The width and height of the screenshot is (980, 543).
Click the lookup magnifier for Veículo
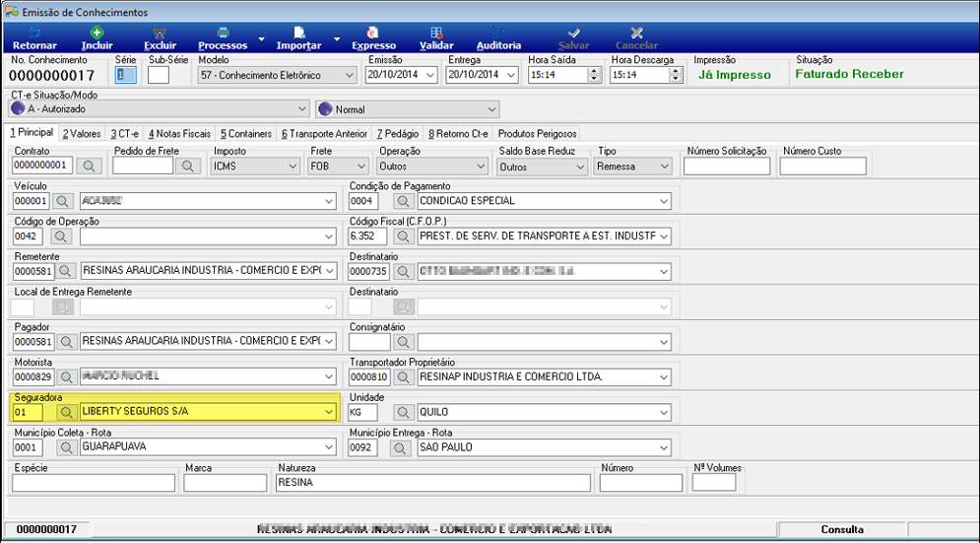[62, 201]
